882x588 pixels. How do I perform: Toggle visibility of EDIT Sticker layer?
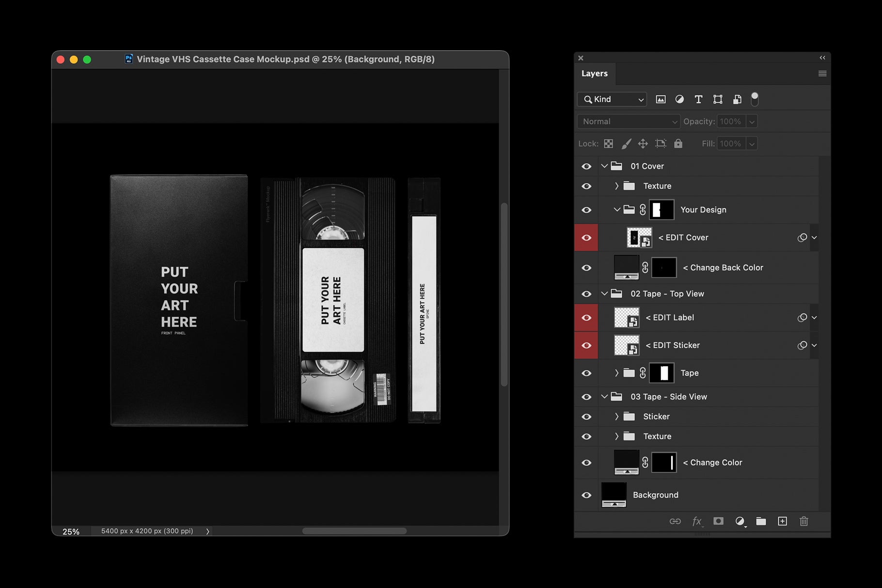586,345
